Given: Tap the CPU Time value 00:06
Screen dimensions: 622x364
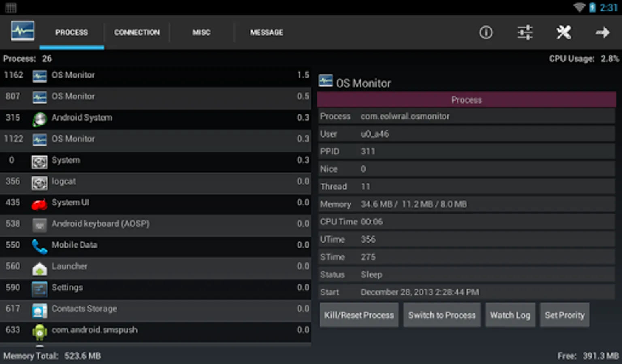Looking at the screenshot, I should pyautogui.click(x=371, y=222).
